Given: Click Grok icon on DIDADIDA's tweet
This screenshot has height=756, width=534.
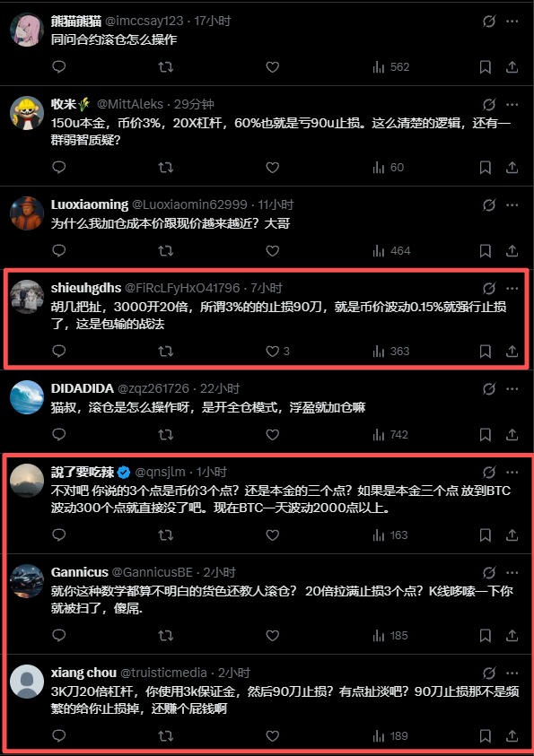Looking at the screenshot, I should point(489,388).
